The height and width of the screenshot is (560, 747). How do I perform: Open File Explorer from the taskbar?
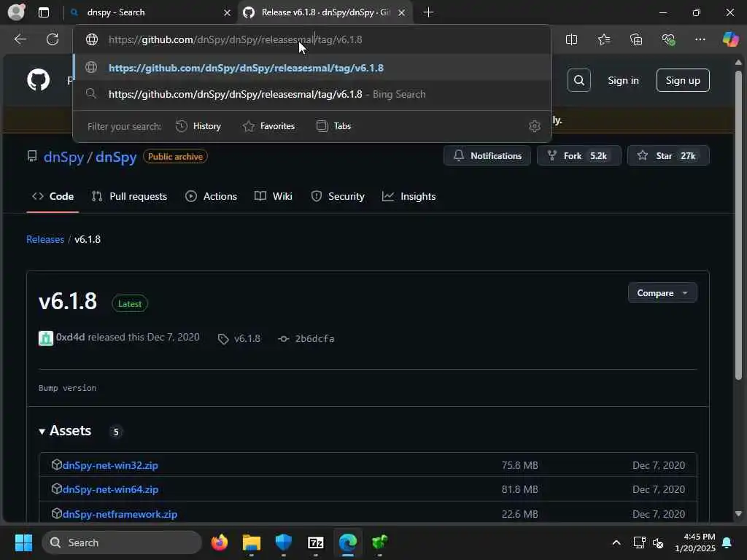pos(252,542)
